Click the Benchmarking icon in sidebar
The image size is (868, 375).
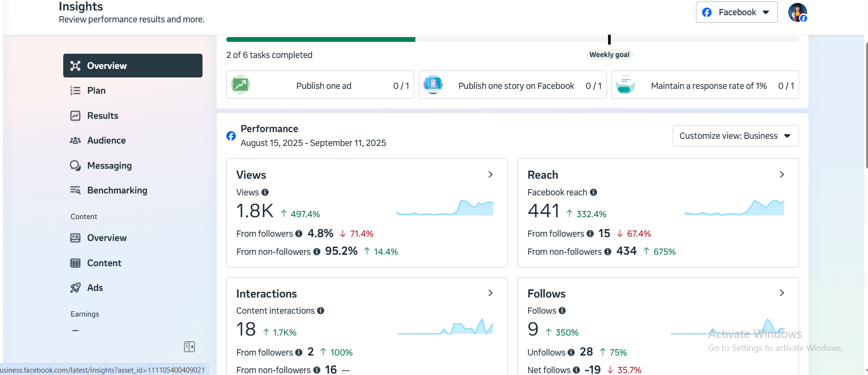[x=75, y=191]
